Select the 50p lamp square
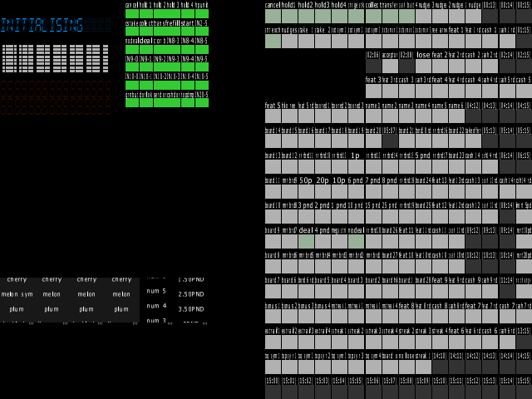 tap(306, 192)
